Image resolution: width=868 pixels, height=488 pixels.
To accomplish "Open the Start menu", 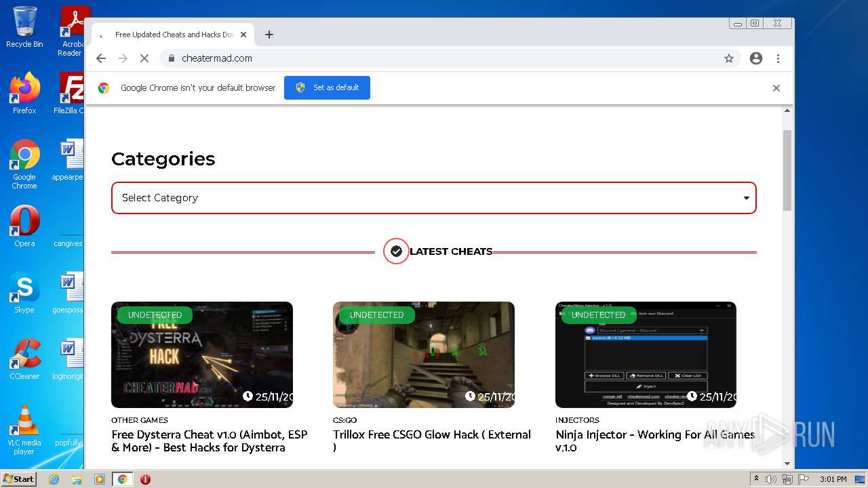I will click(x=18, y=479).
